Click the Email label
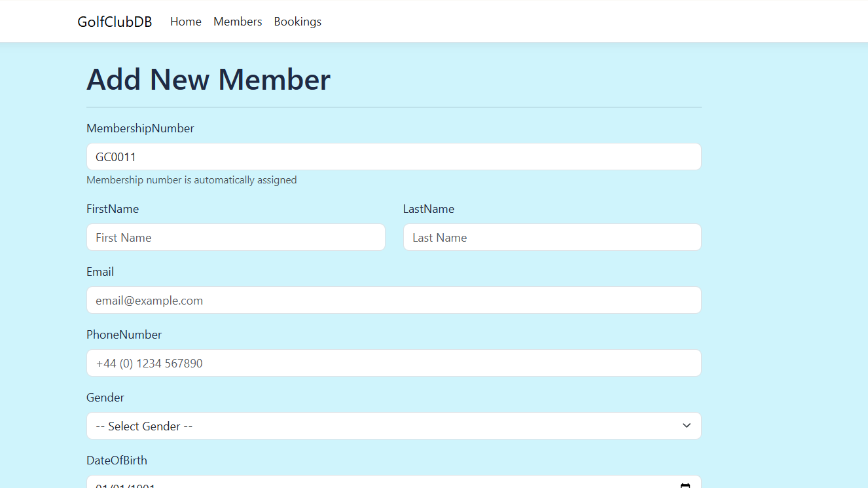The height and width of the screenshot is (488, 868). (x=100, y=272)
